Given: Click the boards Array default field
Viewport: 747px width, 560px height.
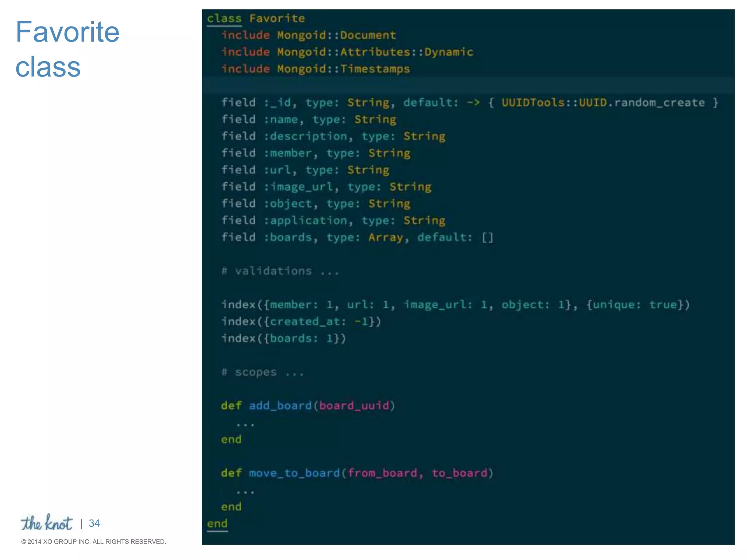Looking at the screenshot, I should click(357, 237).
